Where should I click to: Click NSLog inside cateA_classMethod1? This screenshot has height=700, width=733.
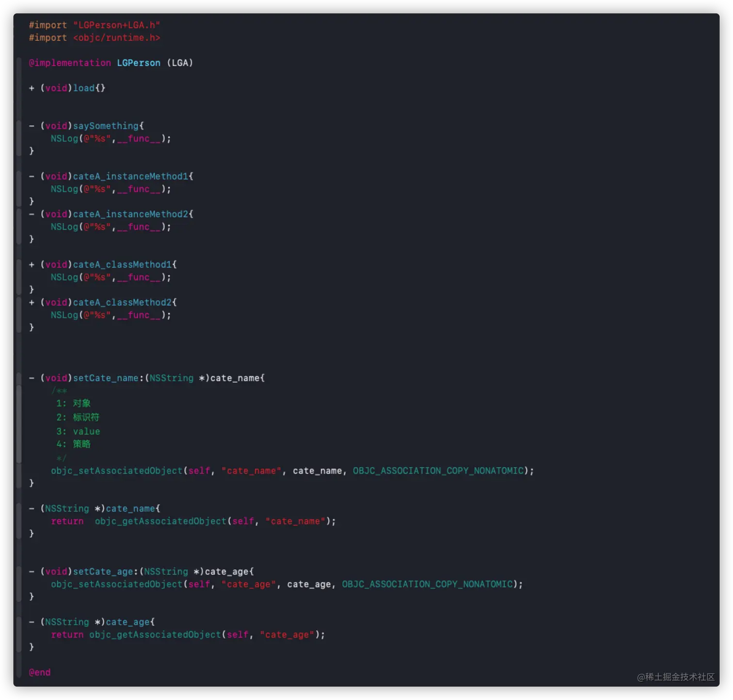[x=64, y=277]
